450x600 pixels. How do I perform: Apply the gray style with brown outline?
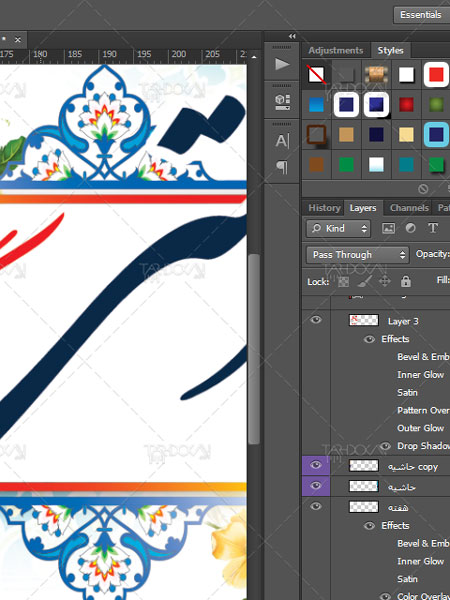click(x=316, y=135)
